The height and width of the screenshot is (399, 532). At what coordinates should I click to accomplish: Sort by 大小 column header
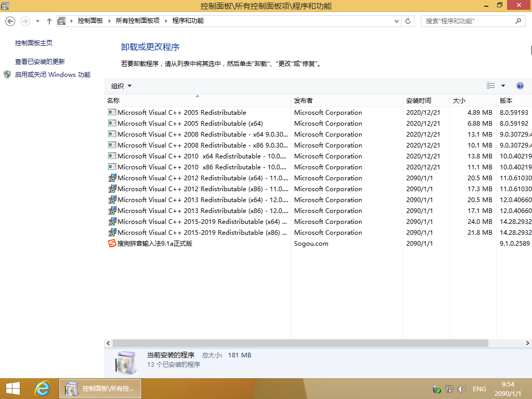[473, 100]
